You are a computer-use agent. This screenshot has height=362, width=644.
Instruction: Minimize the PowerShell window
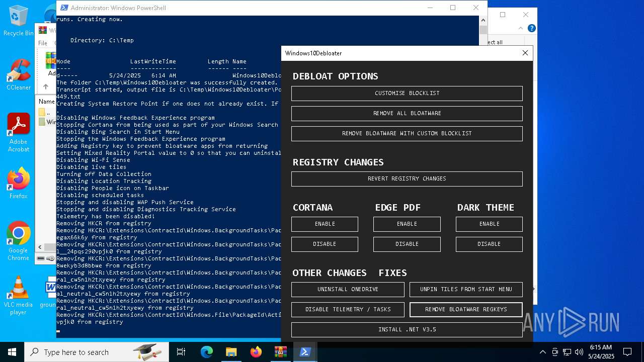430,8
